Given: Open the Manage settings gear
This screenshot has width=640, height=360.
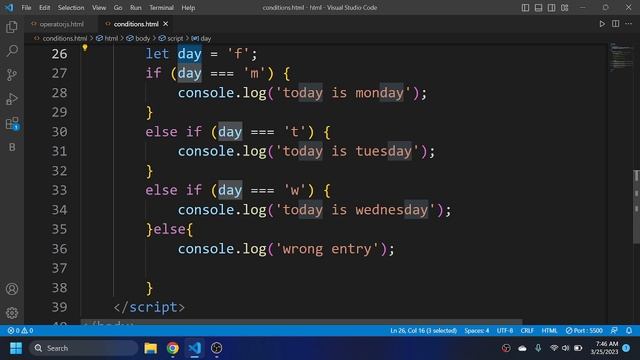Looking at the screenshot, I should coord(12,313).
